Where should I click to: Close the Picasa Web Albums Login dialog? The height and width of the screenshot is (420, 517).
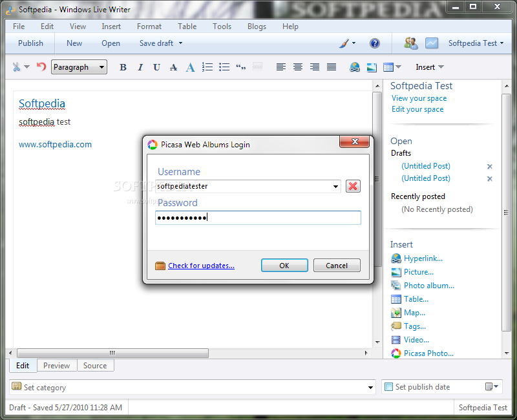[x=354, y=142]
